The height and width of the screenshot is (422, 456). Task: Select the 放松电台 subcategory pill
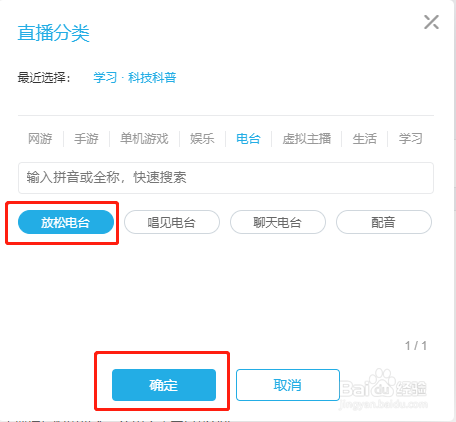(66, 222)
